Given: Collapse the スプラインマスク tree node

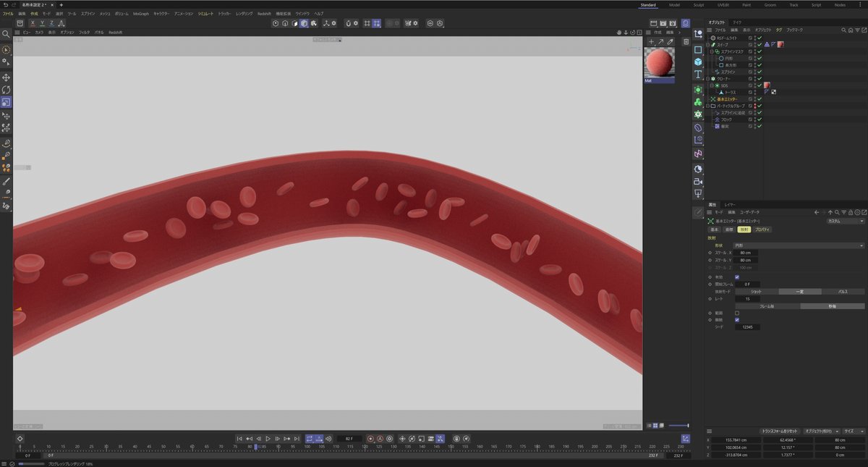Looking at the screenshot, I should tap(712, 51).
